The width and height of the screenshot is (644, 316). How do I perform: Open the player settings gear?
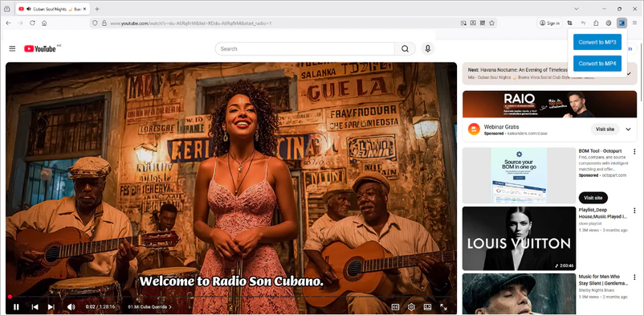click(411, 306)
